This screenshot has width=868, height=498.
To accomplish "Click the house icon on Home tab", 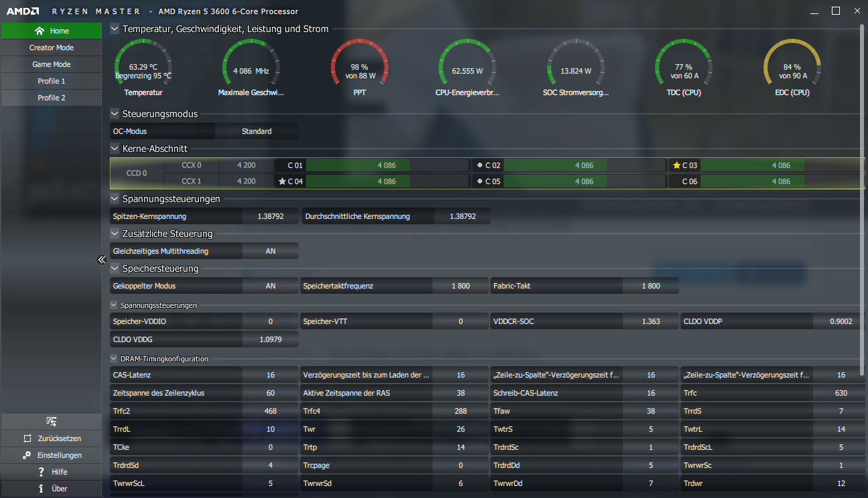I will 40,31.
